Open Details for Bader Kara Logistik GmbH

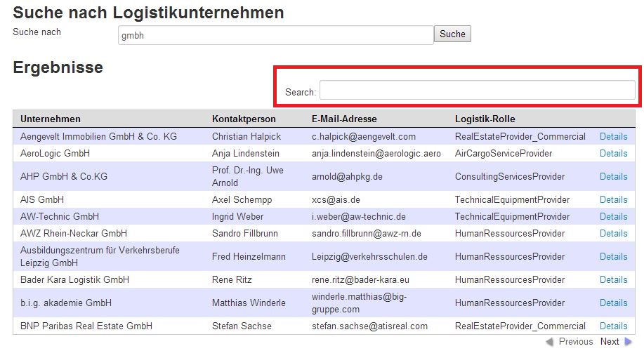pyautogui.click(x=614, y=280)
